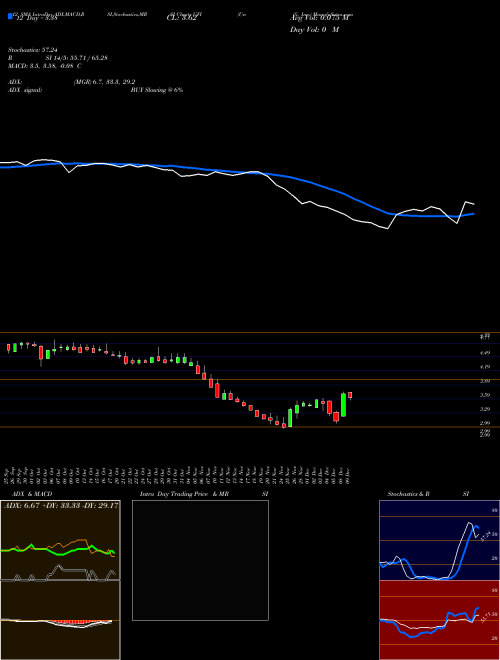
Task: Select the 'Stochastics: 57.24' reading
Action: click(32, 50)
